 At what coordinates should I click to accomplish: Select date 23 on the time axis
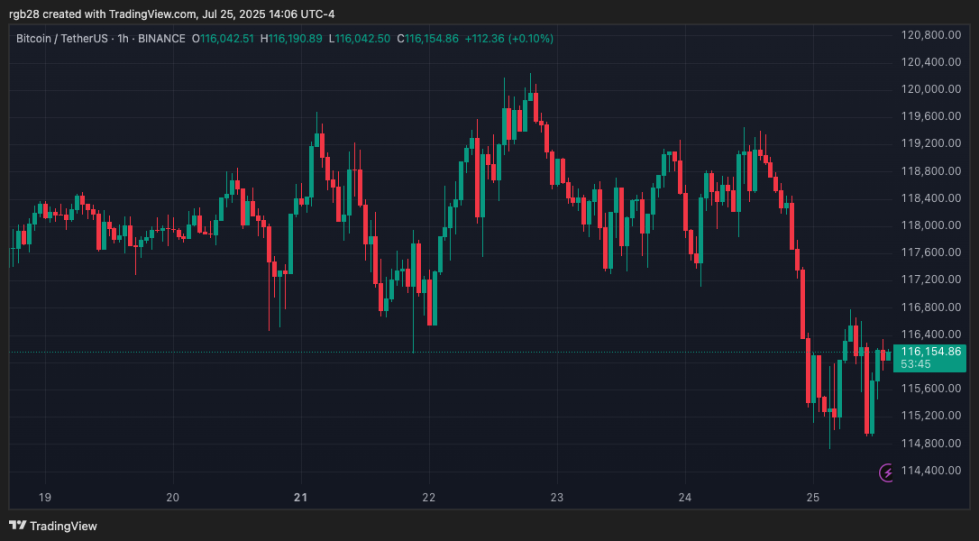point(557,497)
